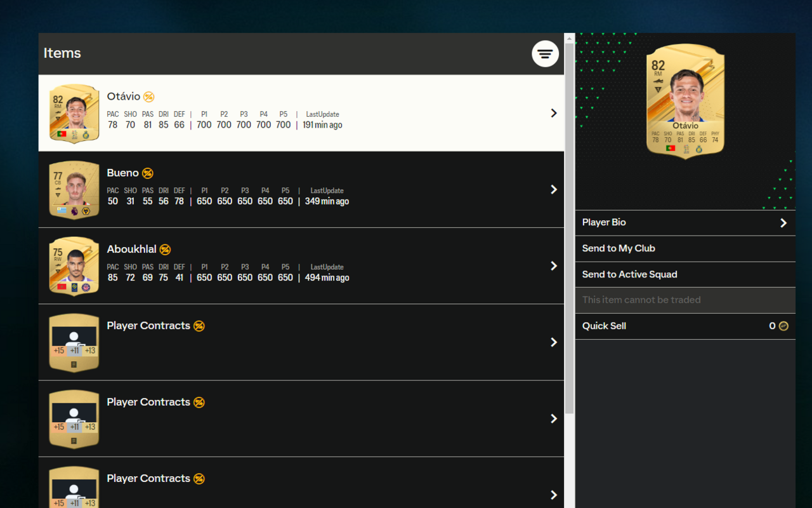Send Otávio to My Club

pos(685,249)
